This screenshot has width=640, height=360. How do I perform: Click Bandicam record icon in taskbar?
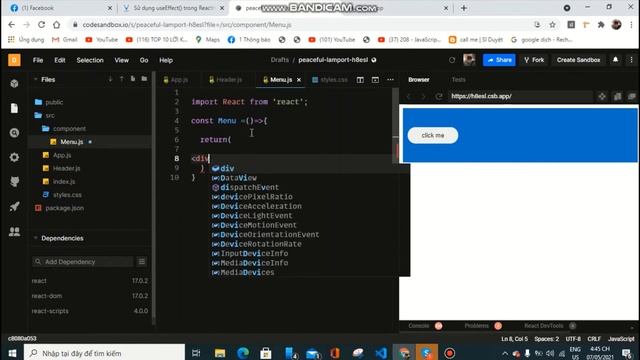449,353
